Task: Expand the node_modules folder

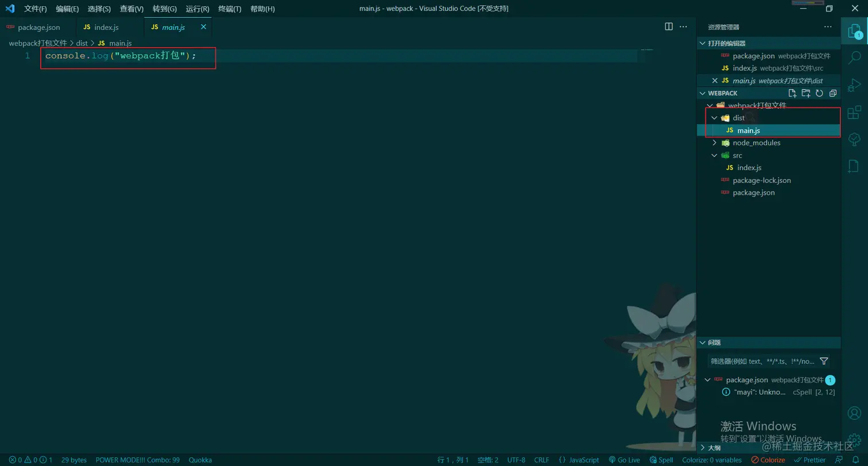Action: [x=715, y=143]
